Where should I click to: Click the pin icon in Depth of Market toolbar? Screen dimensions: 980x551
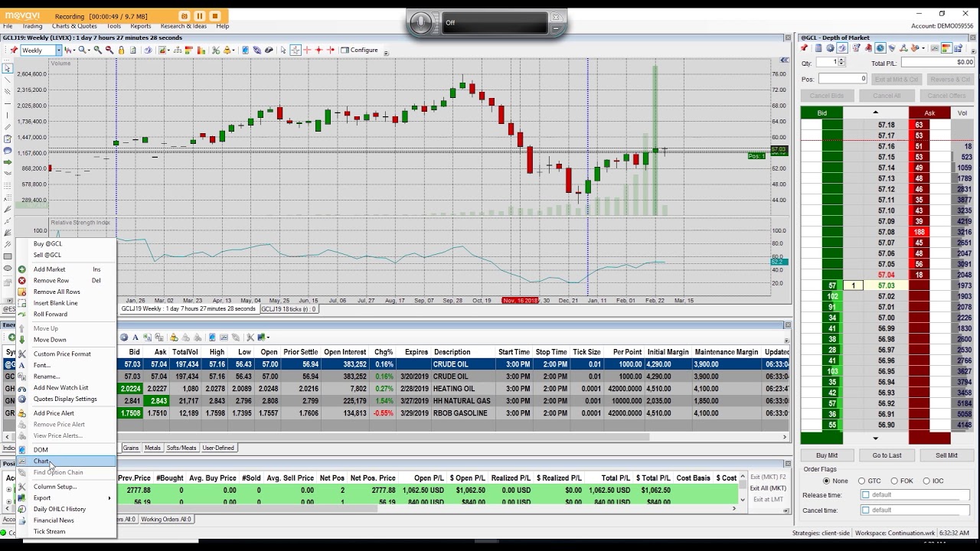coord(805,48)
